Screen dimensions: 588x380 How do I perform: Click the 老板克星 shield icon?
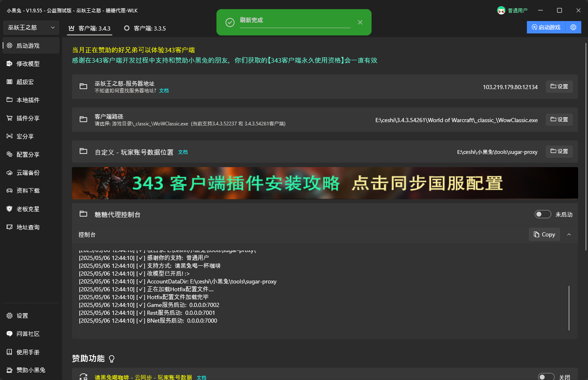(9, 209)
